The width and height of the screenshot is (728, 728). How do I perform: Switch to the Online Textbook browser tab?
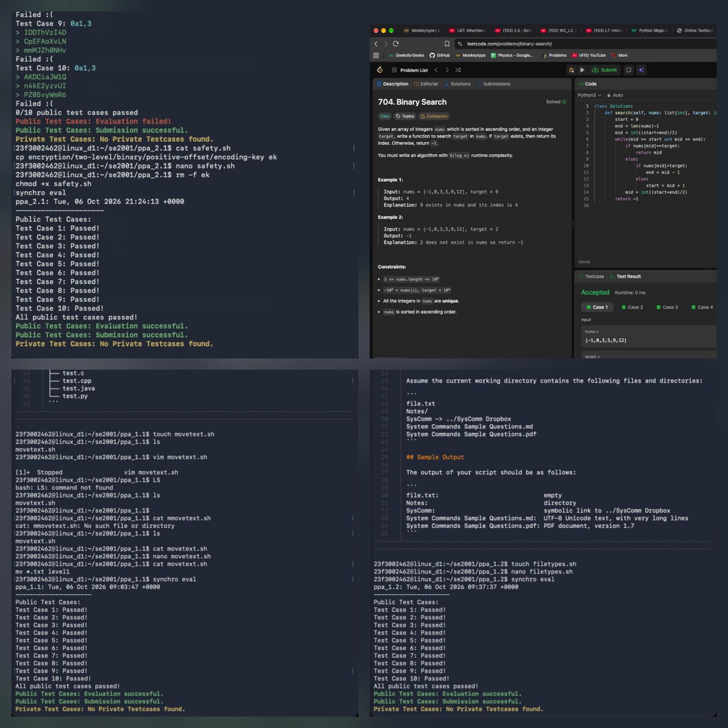pos(695,30)
